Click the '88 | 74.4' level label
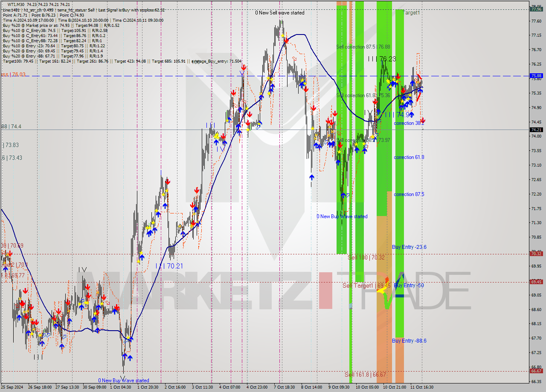546x392 pixels. click(x=11, y=127)
